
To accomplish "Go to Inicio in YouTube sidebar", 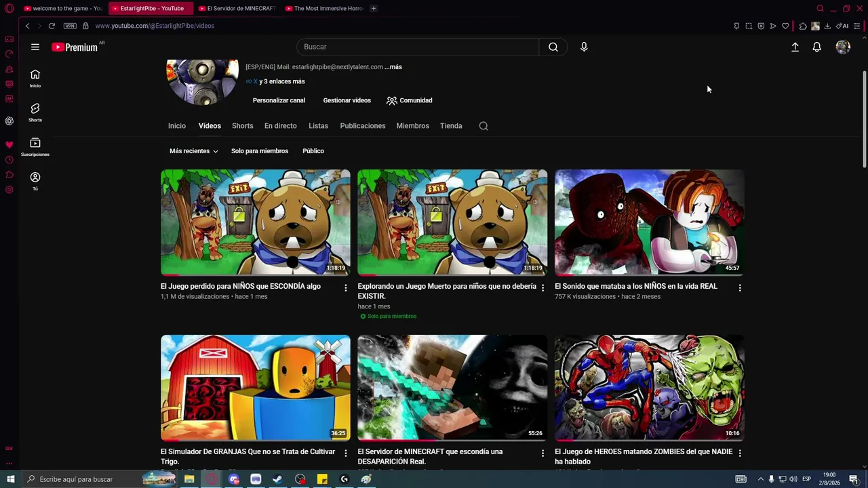I will click(35, 78).
